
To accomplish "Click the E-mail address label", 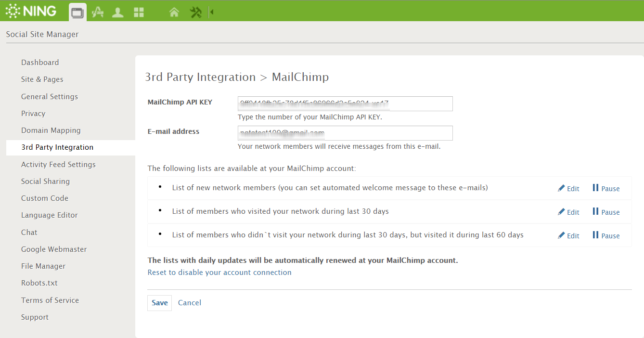I will point(173,131).
